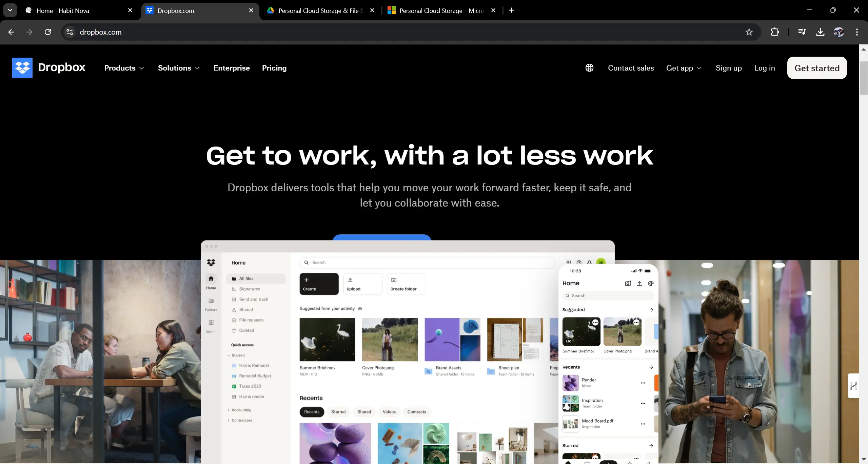Open Suggested arrow in mobile preview
This screenshot has width=868, height=464.
tap(651, 310)
